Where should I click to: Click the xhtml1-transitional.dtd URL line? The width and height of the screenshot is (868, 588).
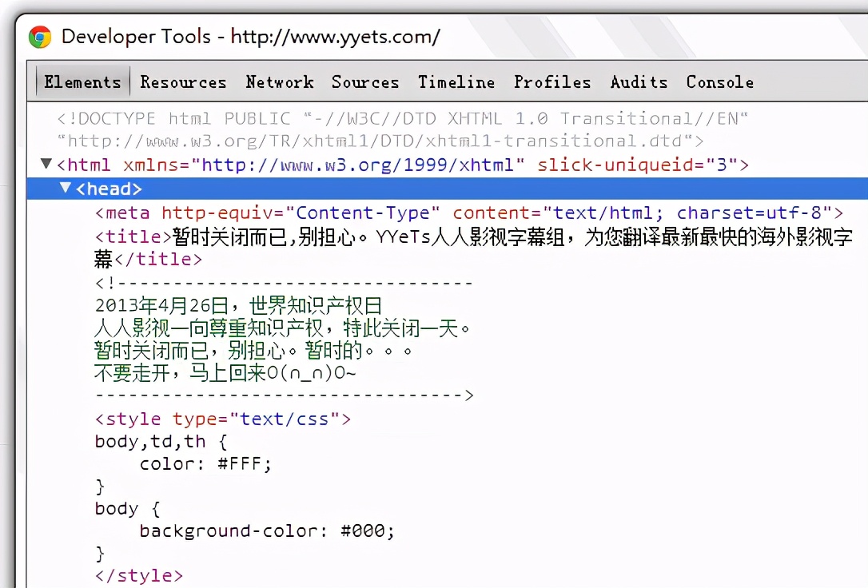click(x=380, y=141)
